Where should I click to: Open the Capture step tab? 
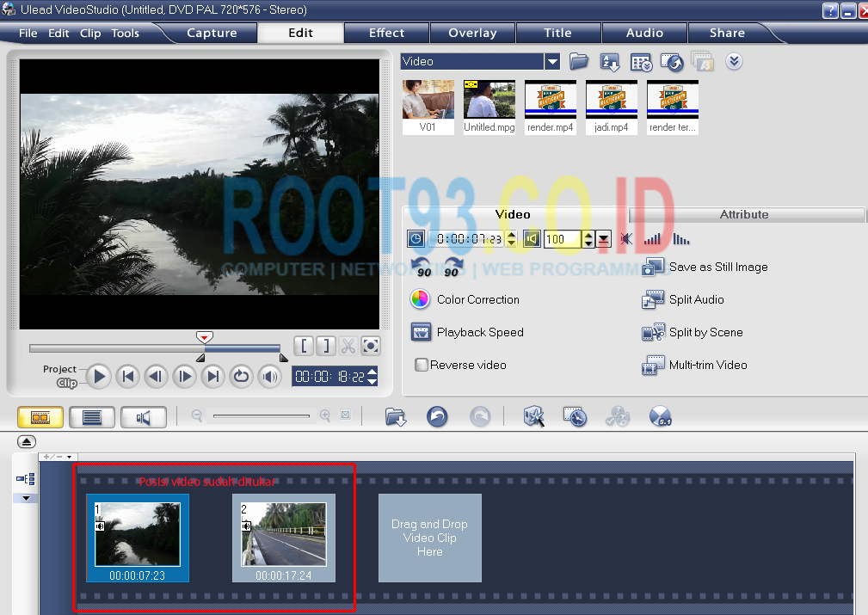pos(212,33)
